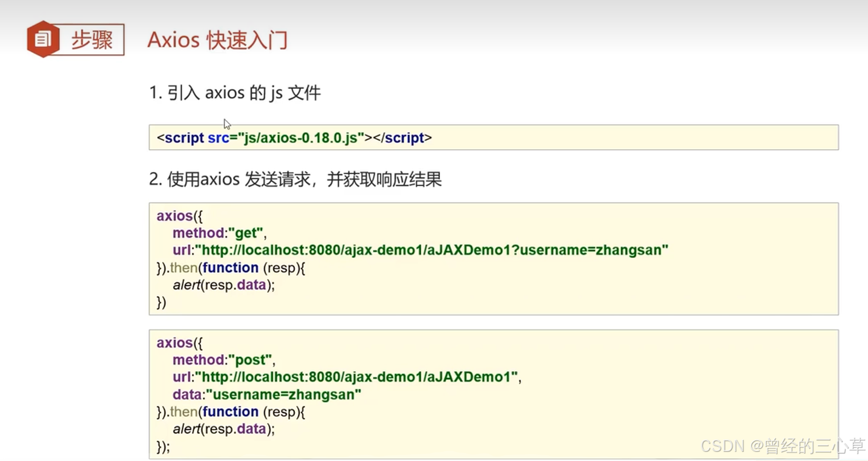Viewport: 868px width, 461px height.
Task: Click method:"get" line in first code block
Action: [x=220, y=233]
